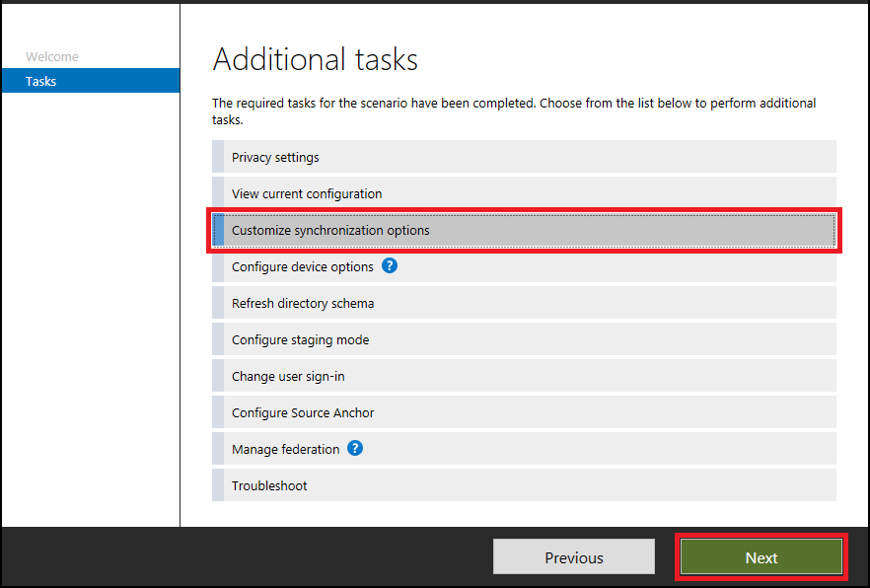Click the Manage federation help bubble
The width and height of the screenshot is (870, 588).
point(354,448)
